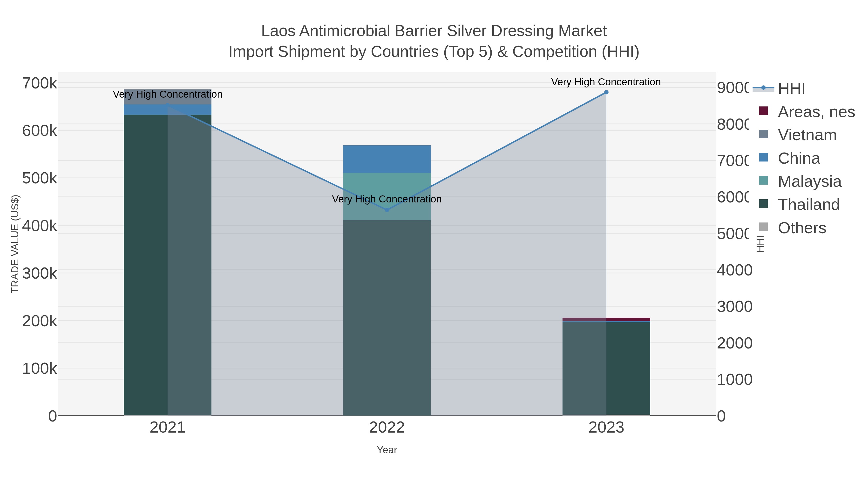Click the Vietnam gray-blue legend swatch
Viewport: 868px width, 488px height.
(763, 134)
